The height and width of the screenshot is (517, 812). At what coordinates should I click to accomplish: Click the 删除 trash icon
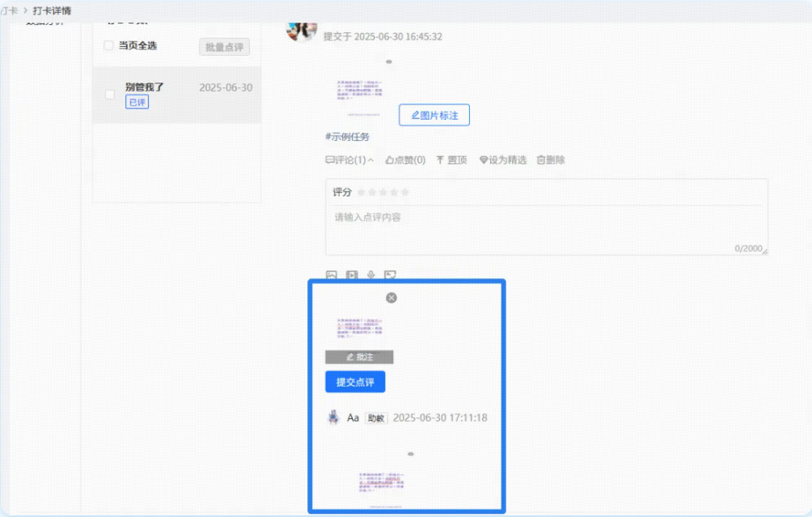540,159
